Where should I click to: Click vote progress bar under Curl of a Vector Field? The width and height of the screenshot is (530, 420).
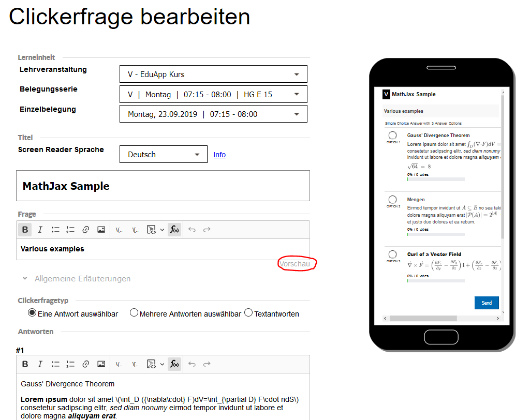(436, 281)
